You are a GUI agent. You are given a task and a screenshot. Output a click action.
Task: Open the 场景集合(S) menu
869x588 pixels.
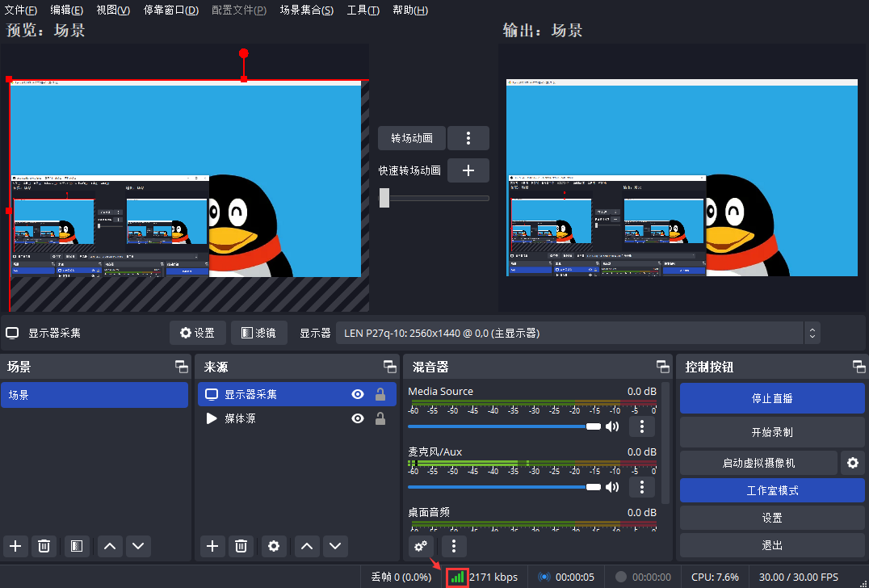click(x=306, y=10)
